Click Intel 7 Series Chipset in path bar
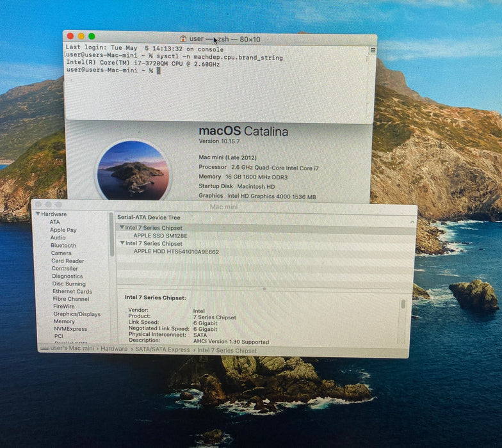502x448 pixels. [x=227, y=351]
